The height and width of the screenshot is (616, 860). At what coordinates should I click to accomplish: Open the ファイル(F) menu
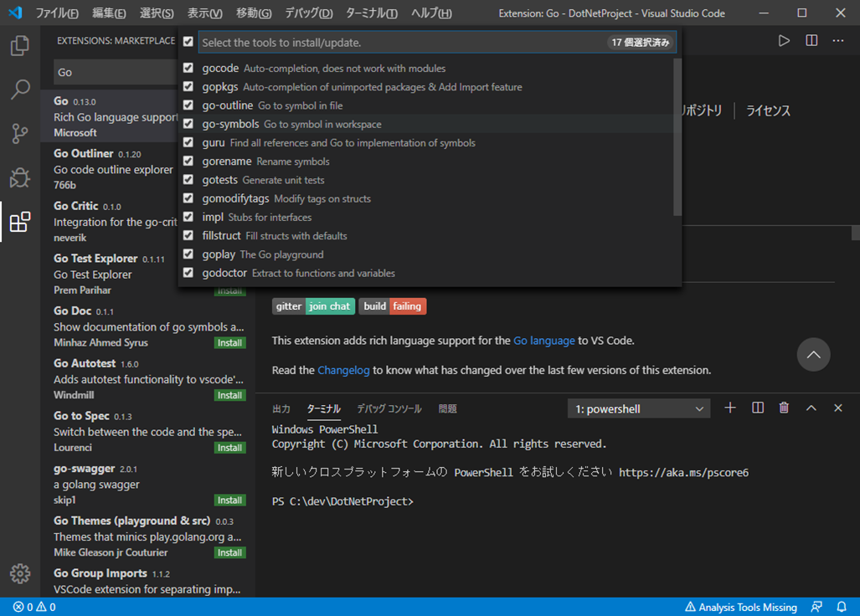[56, 13]
